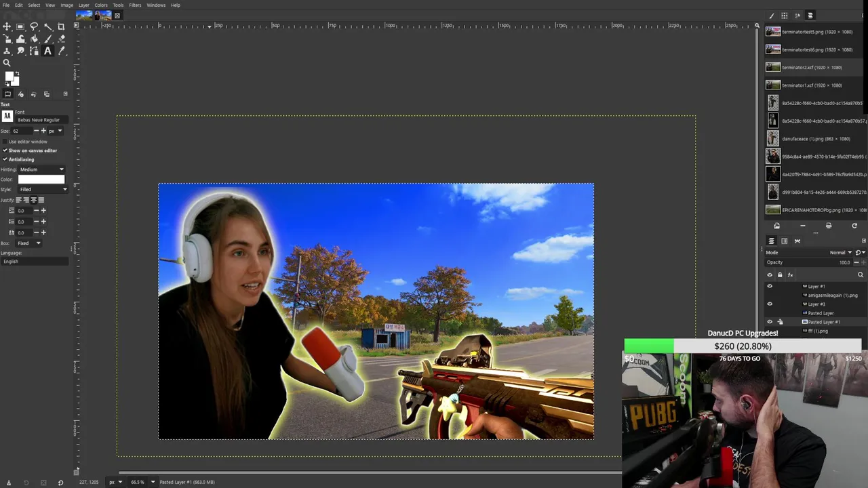Open the toolbox tab configuration menu button
The image size is (868, 488).
point(65,94)
